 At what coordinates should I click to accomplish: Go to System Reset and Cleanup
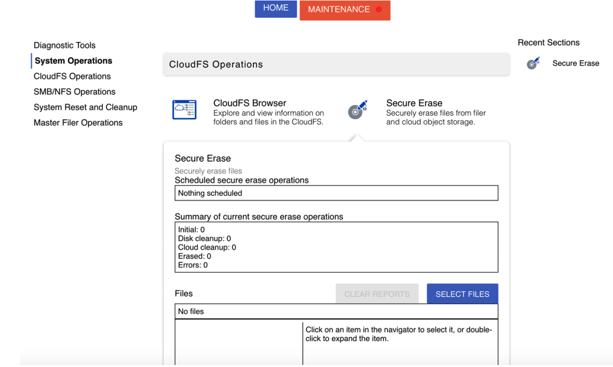click(85, 107)
